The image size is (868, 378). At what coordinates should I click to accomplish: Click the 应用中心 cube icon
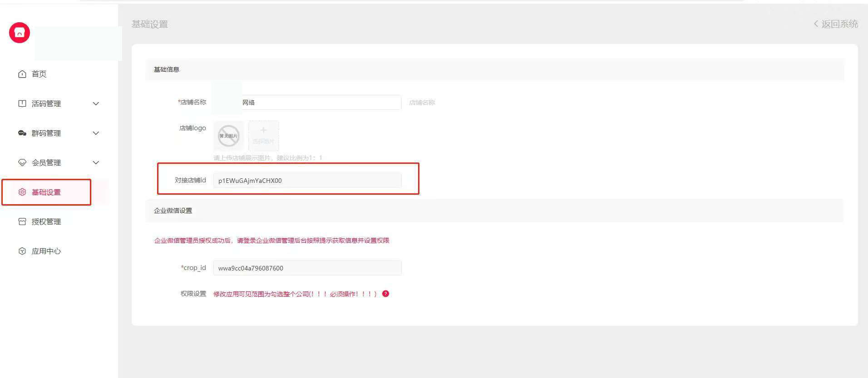pyautogui.click(x=22, y=251)
